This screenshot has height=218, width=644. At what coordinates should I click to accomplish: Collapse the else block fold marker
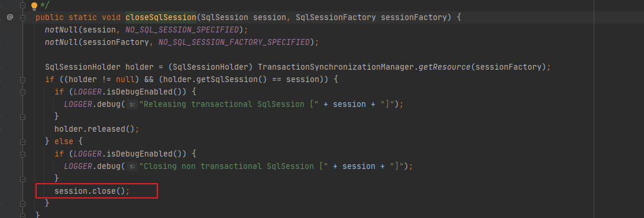22,142
